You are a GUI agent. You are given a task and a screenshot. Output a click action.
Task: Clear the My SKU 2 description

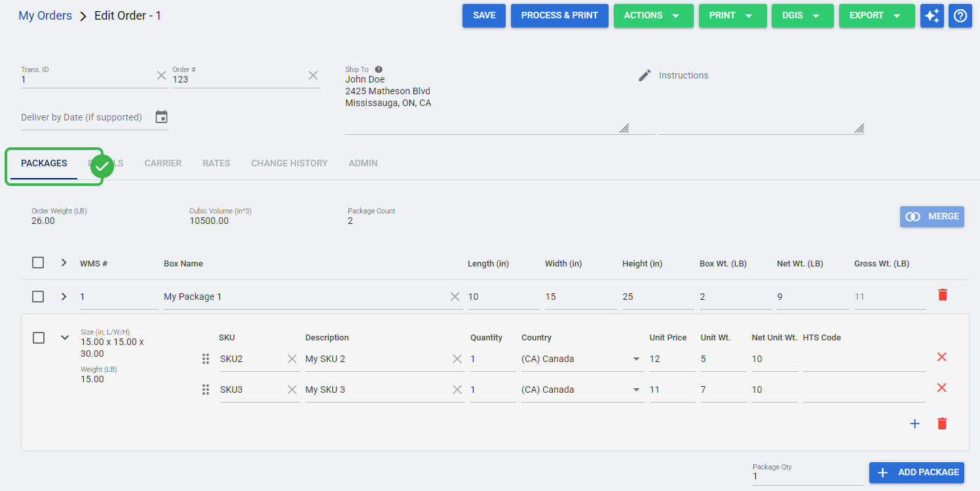pyautogui.click(x=457, y=359)
